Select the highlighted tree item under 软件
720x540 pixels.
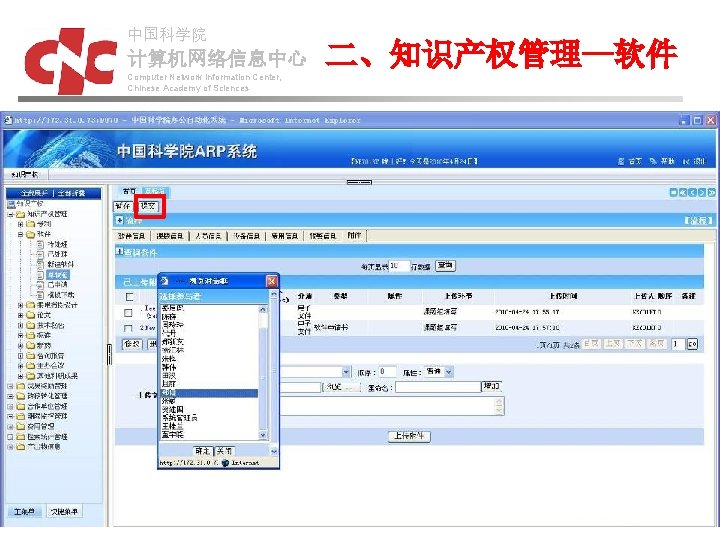pyautogui.click(x=58, y=275)
